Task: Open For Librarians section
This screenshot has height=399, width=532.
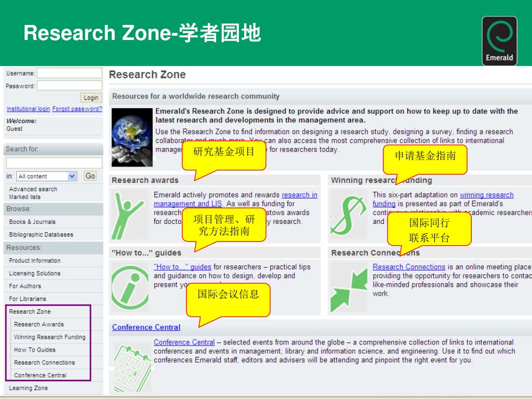Action: tap(28, 299)
